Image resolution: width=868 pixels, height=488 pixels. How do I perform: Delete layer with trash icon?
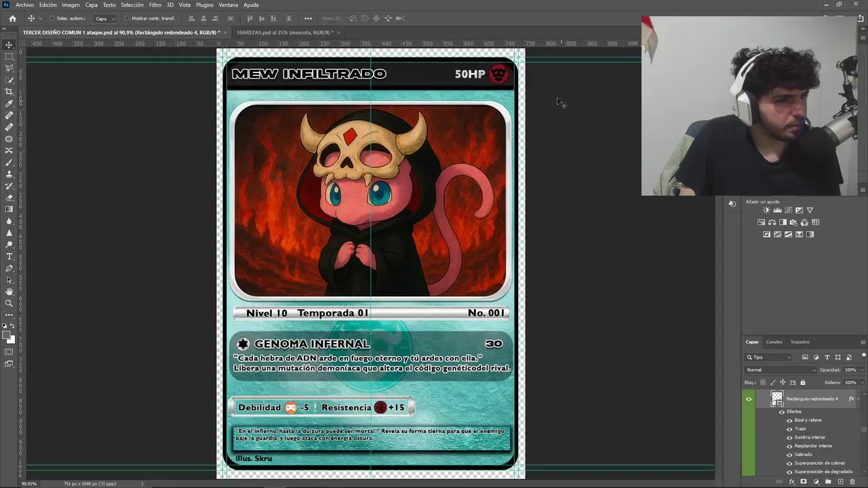click(x=852, y=481)
